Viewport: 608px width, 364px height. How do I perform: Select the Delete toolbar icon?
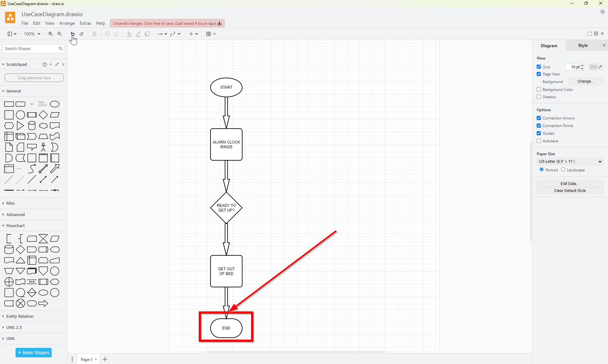pos(94,34)
